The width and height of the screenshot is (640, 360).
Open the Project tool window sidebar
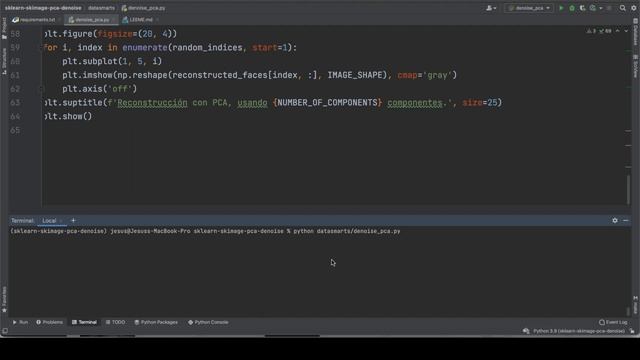point(4,29)
